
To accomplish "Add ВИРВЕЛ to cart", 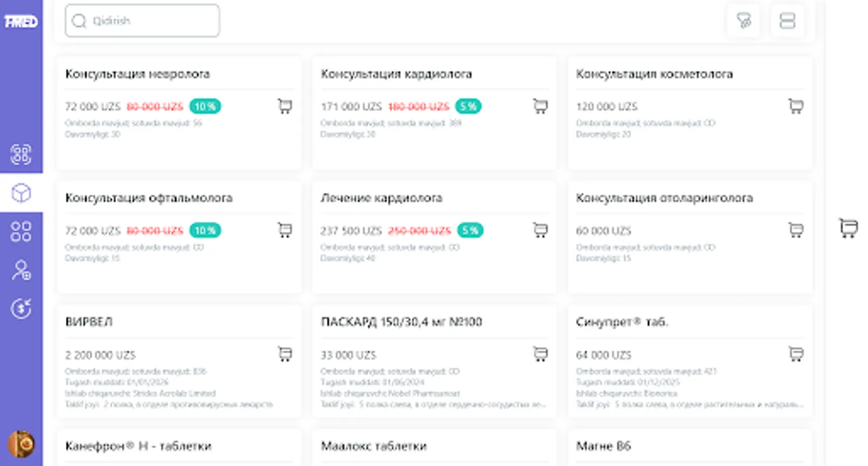I will click(285, 354).
